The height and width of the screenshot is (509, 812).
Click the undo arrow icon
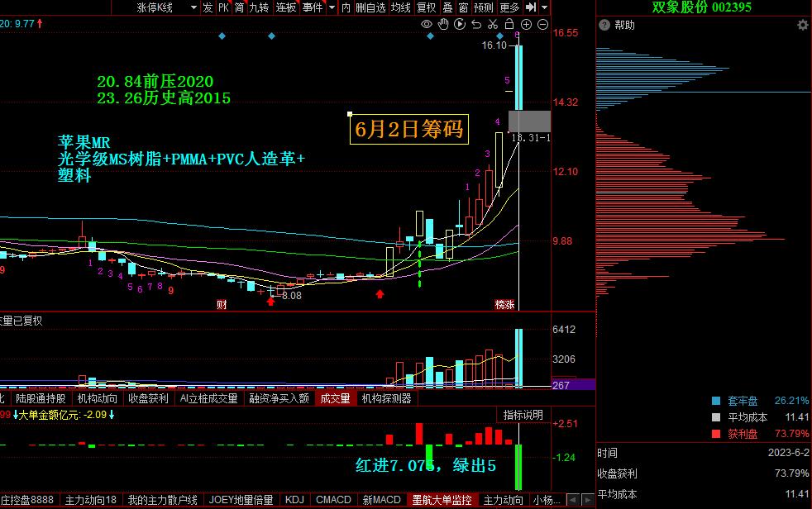[x=476, y=24]
